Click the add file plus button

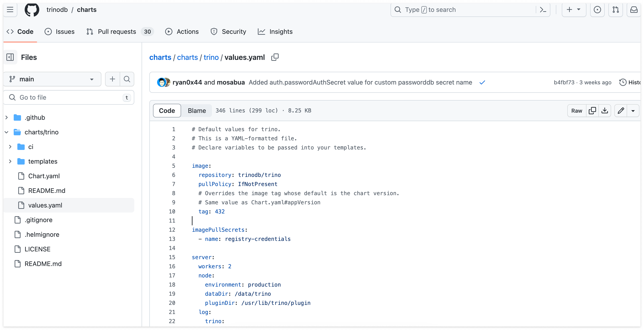[x=113, y=79]
